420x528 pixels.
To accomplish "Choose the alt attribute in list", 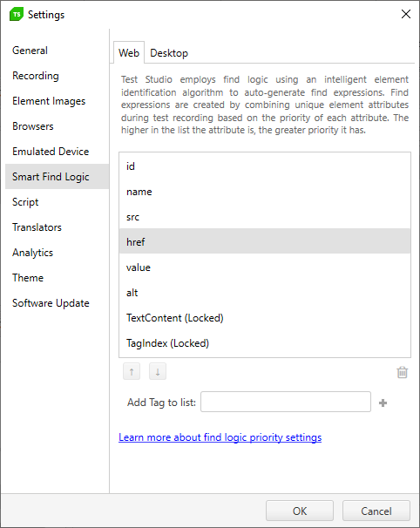I will [x=265, y=292].
